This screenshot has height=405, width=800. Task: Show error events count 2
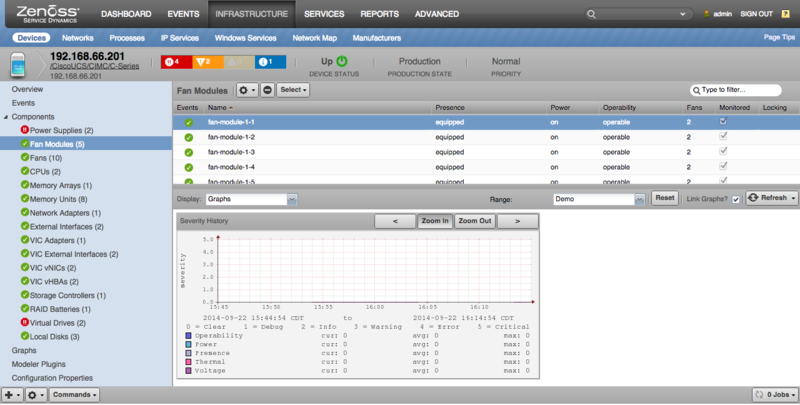pos(208,62)
